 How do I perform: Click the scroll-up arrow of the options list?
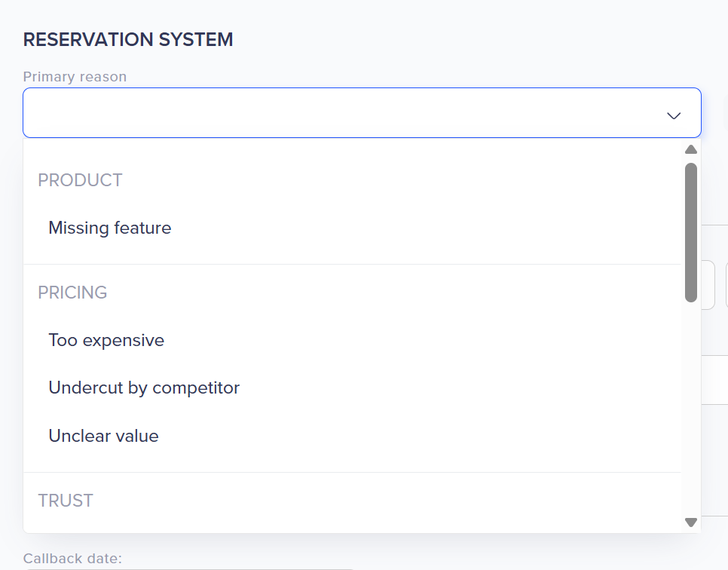[690, 149]
